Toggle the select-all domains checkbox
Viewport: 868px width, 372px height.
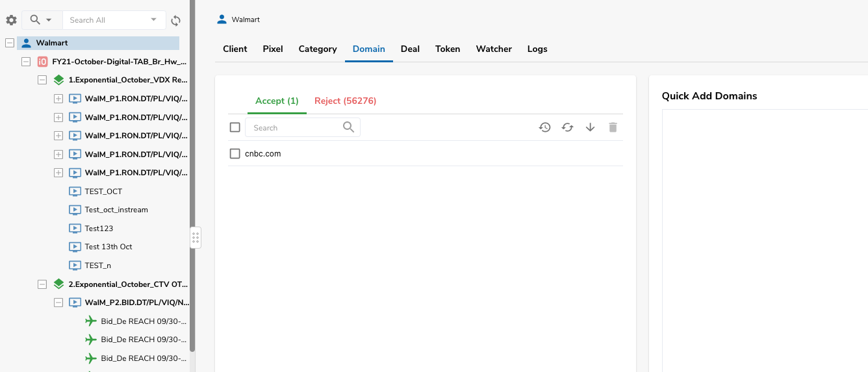[235, 127]
